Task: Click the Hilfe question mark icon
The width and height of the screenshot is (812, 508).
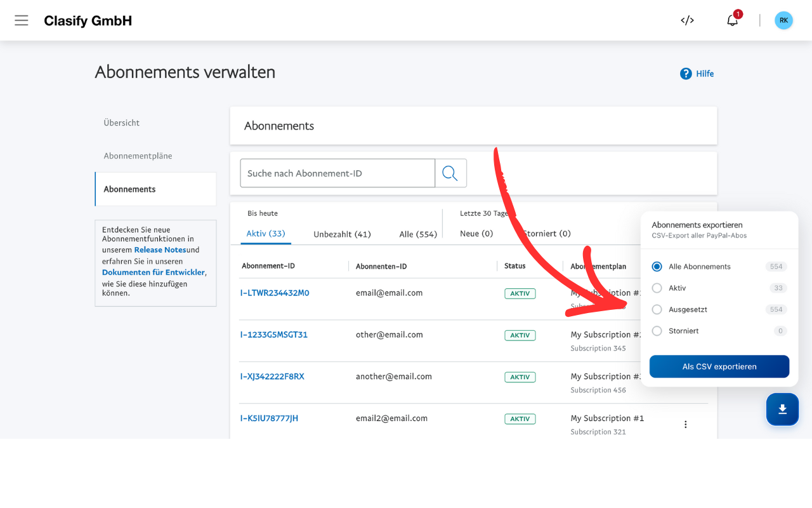Action: click(x=686, y=74)
